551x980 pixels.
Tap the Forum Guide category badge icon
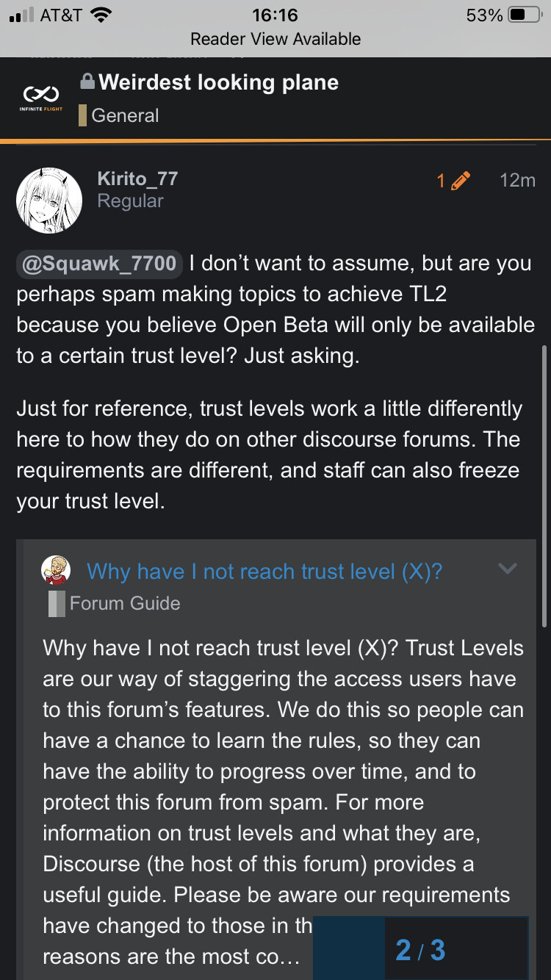coord(57,603)
